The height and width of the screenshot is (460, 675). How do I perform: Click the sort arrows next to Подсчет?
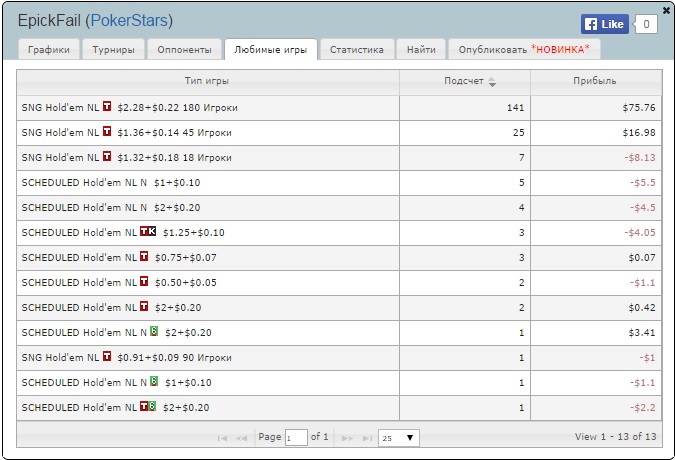point(492,82)
